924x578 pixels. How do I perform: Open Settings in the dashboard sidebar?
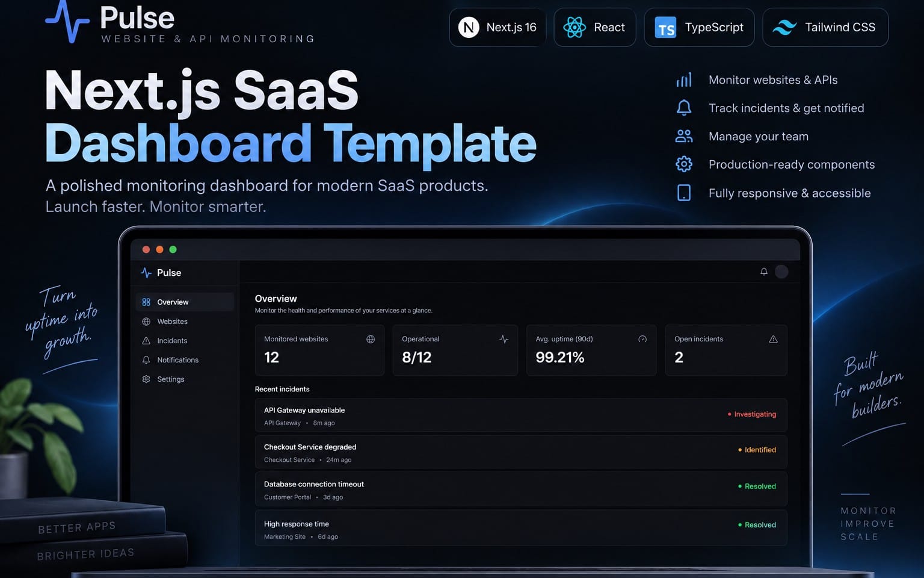(x=185, y=379)
